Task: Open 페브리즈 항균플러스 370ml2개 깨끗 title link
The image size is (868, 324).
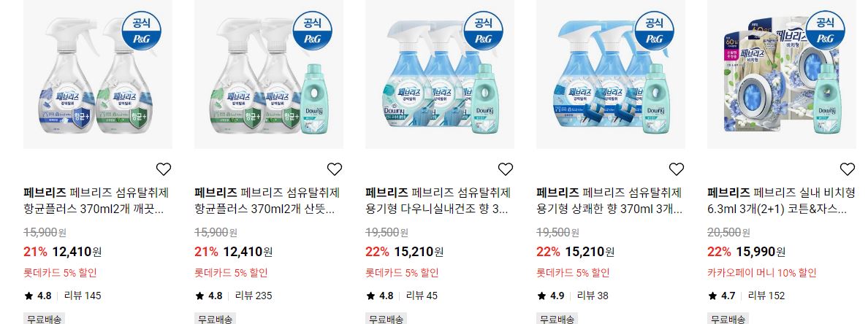Action: pos(96,201)
